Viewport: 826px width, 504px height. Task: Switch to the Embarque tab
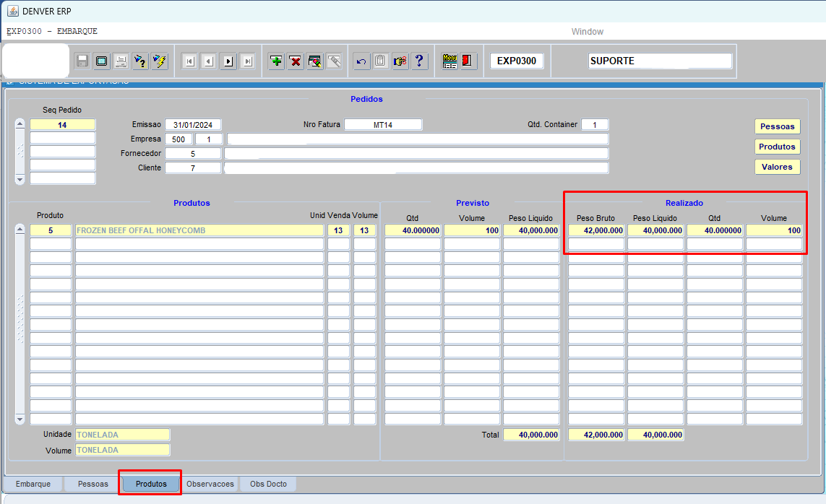[x=33, y=484]
